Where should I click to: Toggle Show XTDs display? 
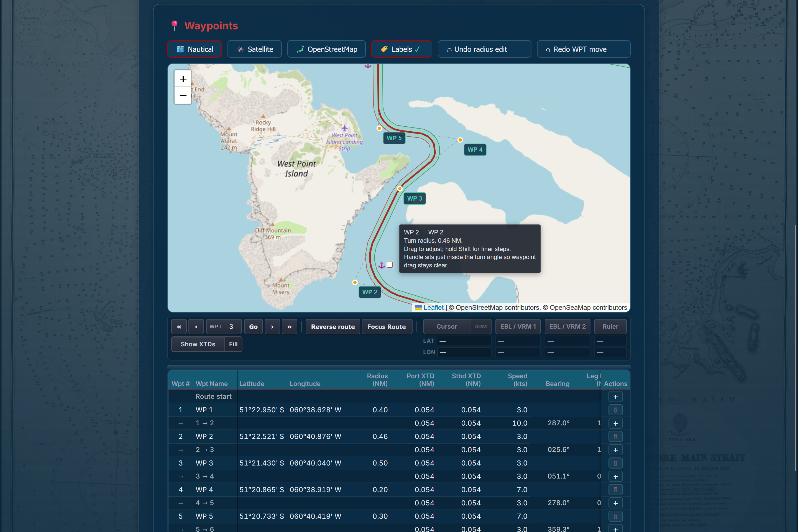[x=198, y=344]
